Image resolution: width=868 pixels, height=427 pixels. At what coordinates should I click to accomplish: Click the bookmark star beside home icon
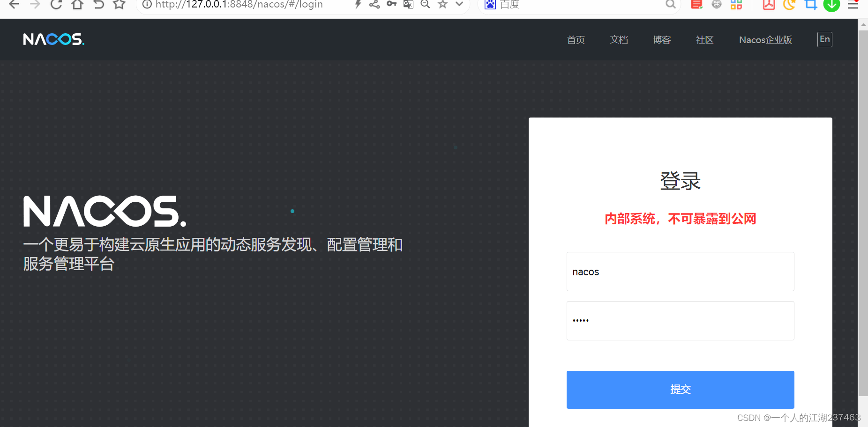click(120, 4)
